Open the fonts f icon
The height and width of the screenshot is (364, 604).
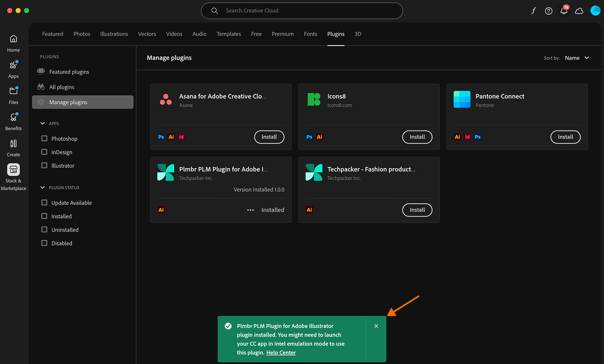(533, 11)
